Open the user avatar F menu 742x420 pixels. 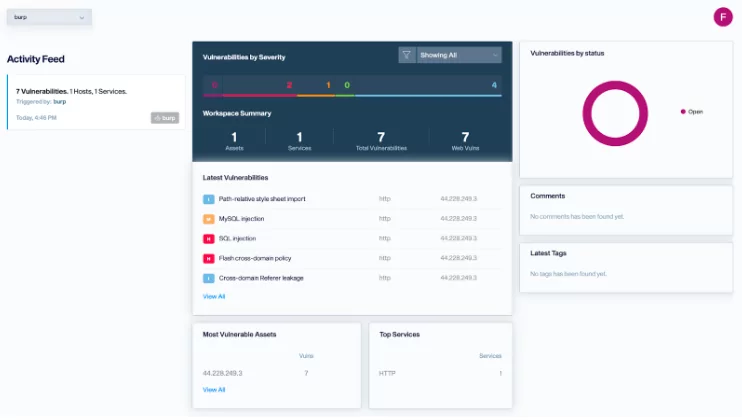click(x=722, y=17)
